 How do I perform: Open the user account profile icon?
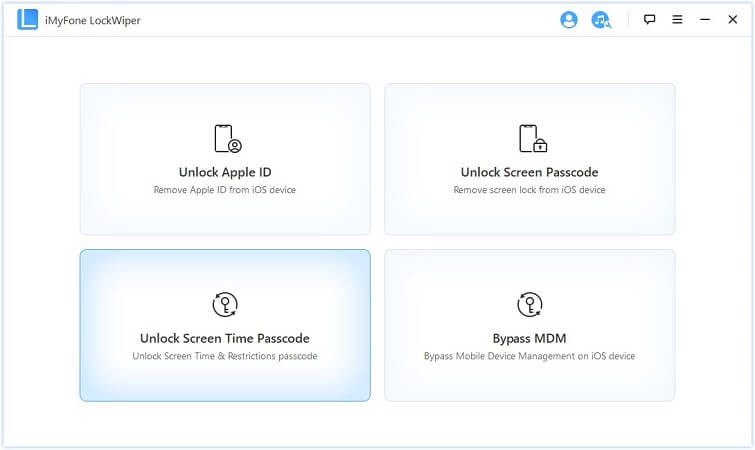click(x=569, y=20)
